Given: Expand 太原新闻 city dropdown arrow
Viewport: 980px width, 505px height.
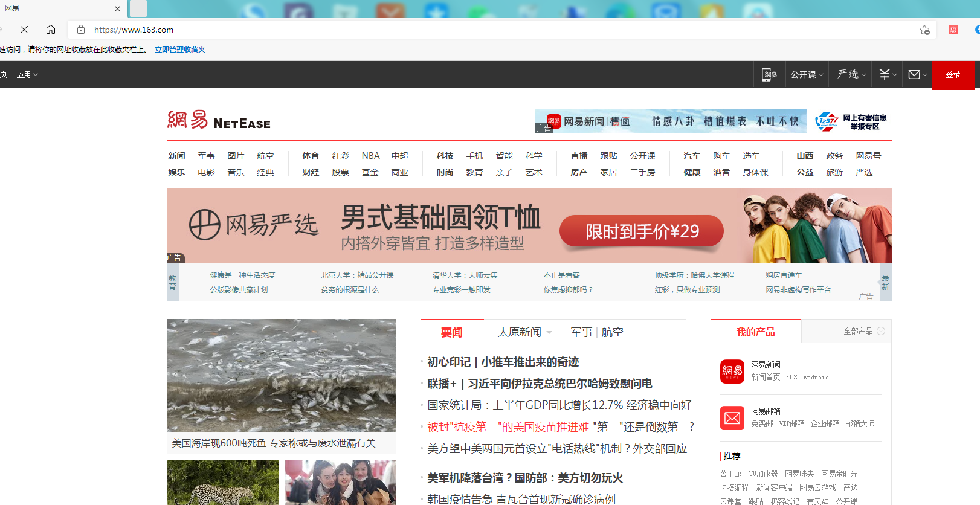Looking at the screenshot, I should coord(549,332).
